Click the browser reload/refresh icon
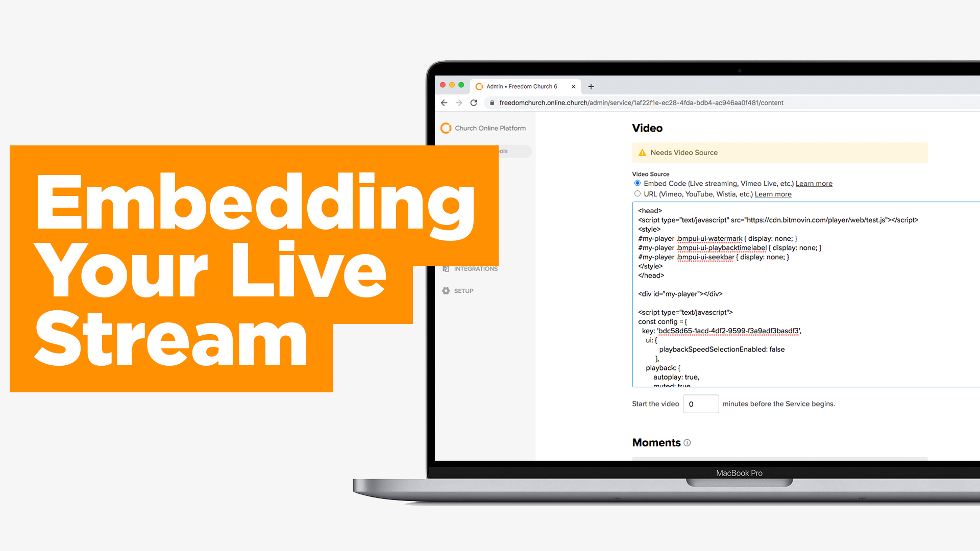980x551 pixels. point(475,102)
